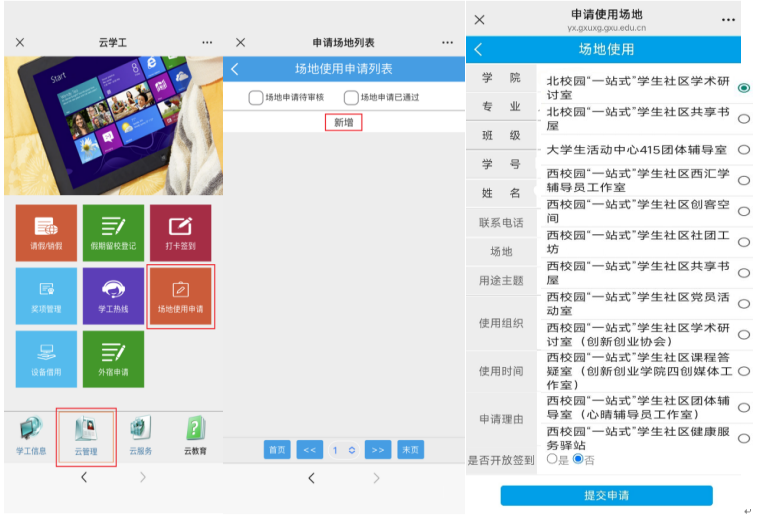Open the three-dot menu in 申请使用场地 header
Screen dimensions: 762x519
(x=728, y=20)
